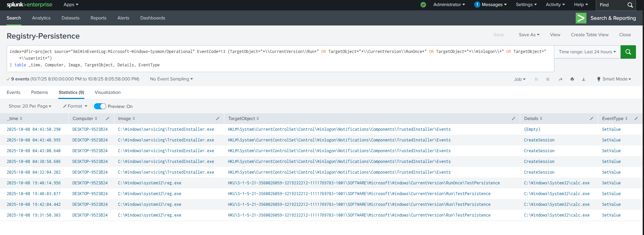Open the Save As dropdown

(x=529, y=35)
